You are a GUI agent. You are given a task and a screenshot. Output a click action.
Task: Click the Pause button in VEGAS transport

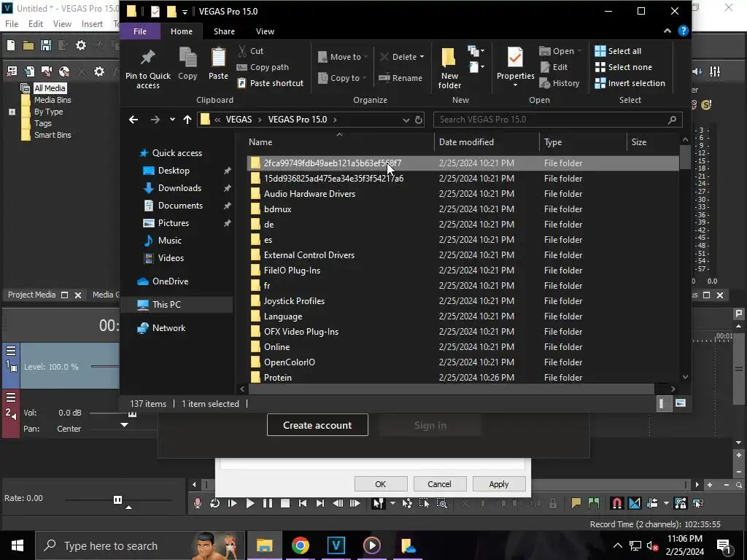coord(267,503)
